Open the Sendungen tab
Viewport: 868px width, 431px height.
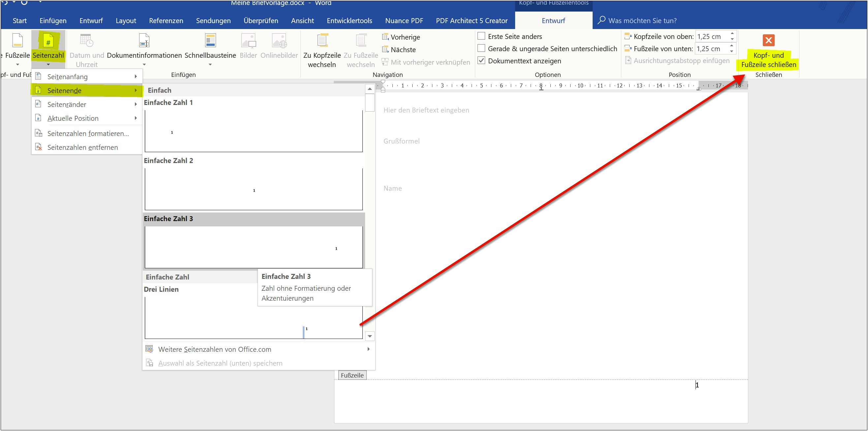(x=213, y=20)
